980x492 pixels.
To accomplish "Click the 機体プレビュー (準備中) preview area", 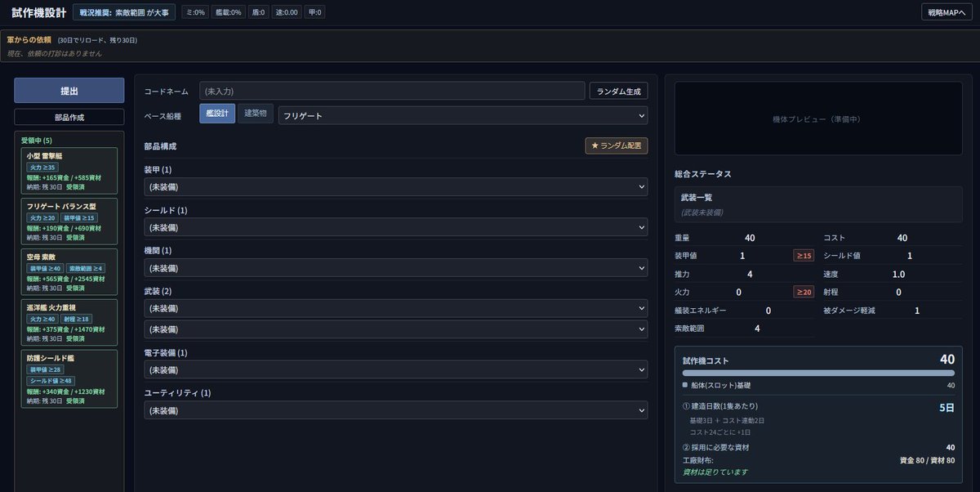I will (818, 119).
